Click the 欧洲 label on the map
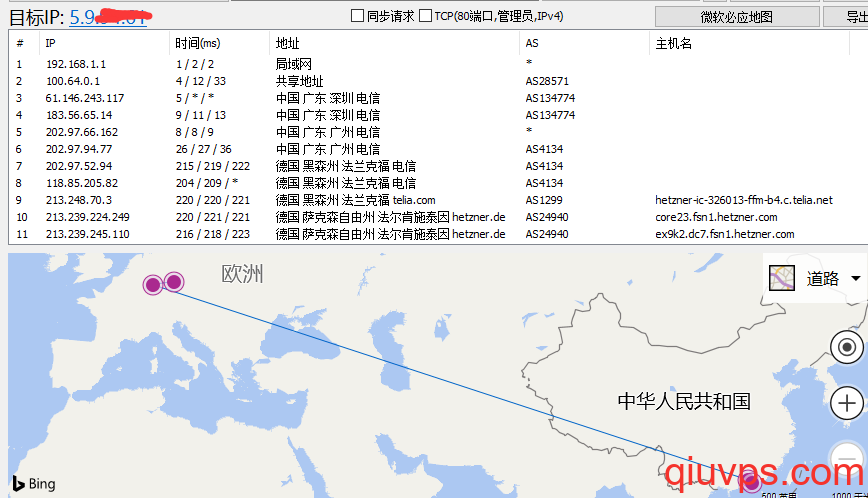The image size is (868, 498). pos(242,274)
